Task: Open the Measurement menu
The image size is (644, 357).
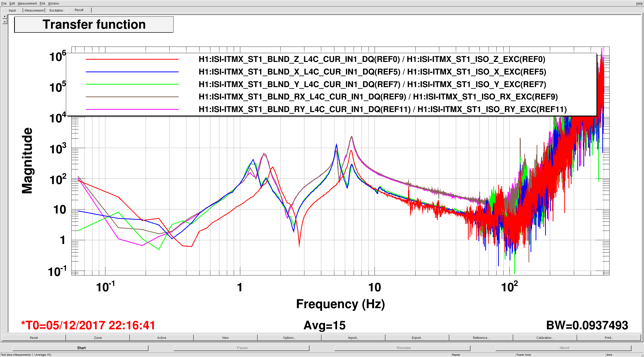Action: [27, 3]
